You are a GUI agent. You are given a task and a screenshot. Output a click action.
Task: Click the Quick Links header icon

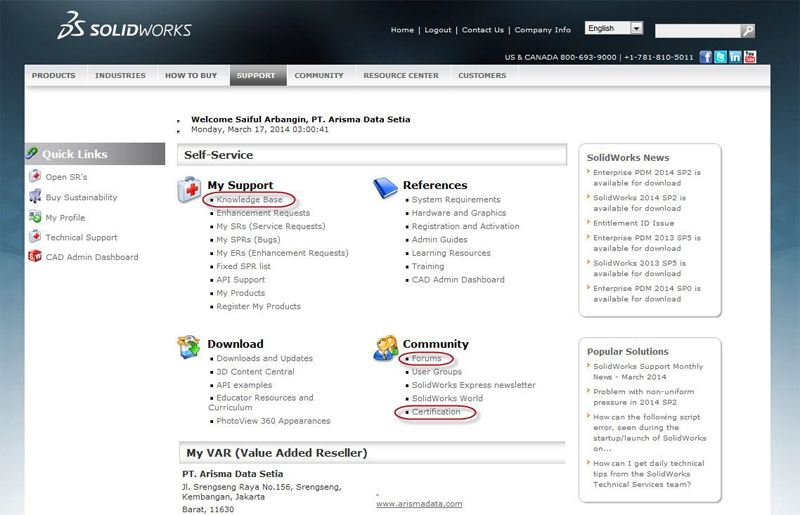pos(32,153)
